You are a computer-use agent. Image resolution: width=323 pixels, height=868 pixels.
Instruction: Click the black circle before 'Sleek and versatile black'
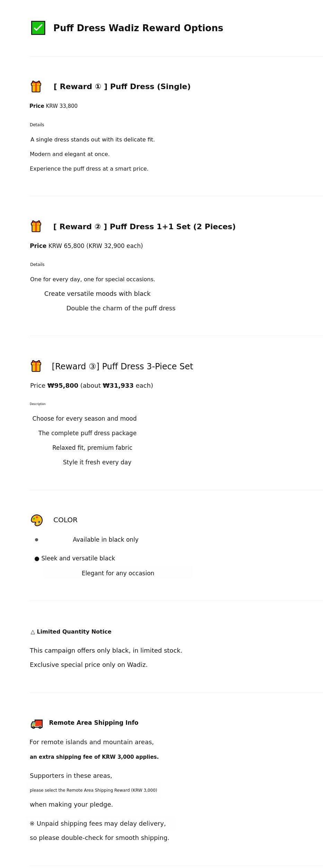point(37,559)
